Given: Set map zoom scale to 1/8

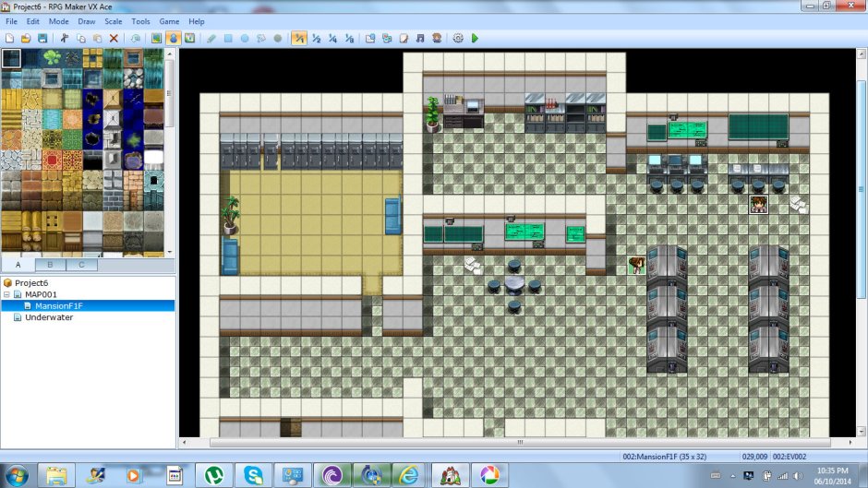Looking at the screenshot, I should click(349, 38).
